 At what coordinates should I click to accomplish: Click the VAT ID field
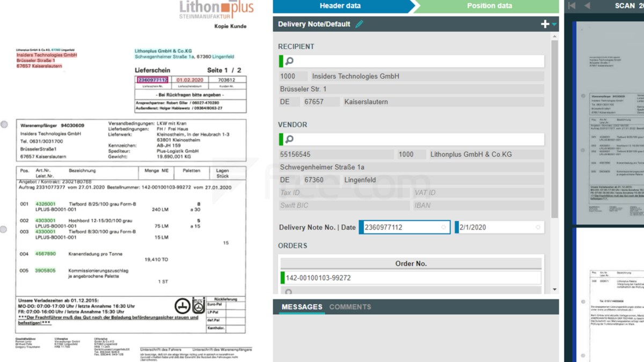tap(478, 193)
